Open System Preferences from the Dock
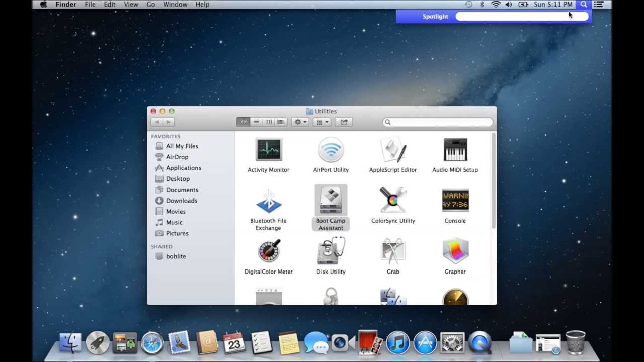Image resolution: width=644 pixels, height=362 pixels. [x=452, y=343]
